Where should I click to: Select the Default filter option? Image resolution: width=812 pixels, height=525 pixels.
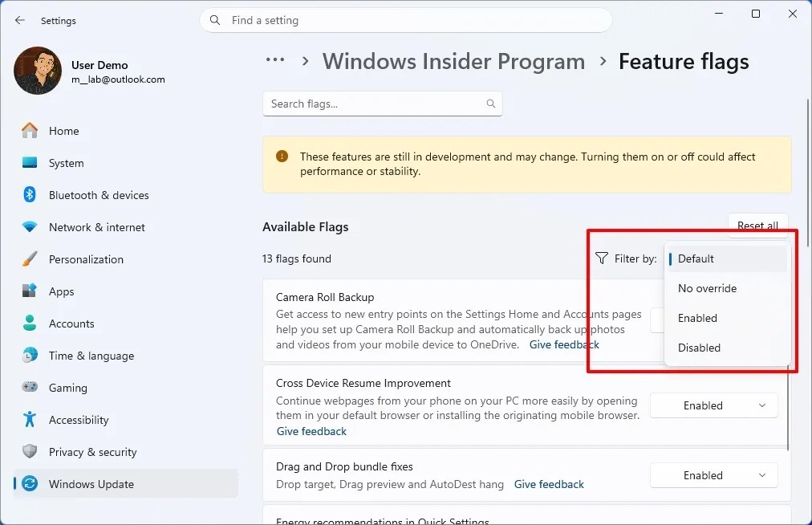click(727, 258)
